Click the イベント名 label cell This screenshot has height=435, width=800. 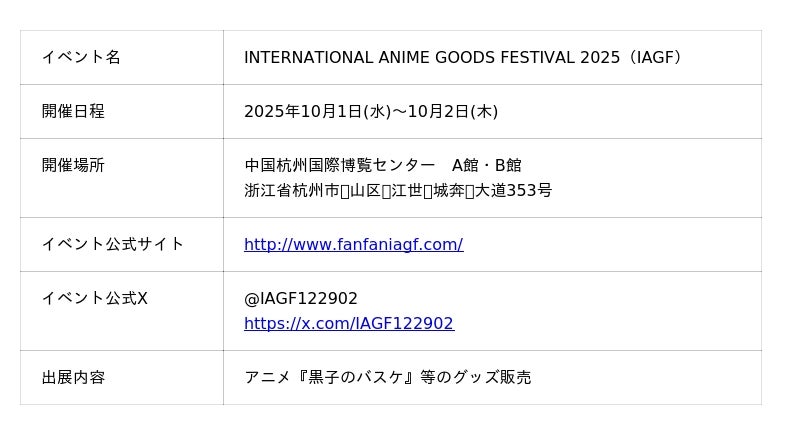[81, 57]
